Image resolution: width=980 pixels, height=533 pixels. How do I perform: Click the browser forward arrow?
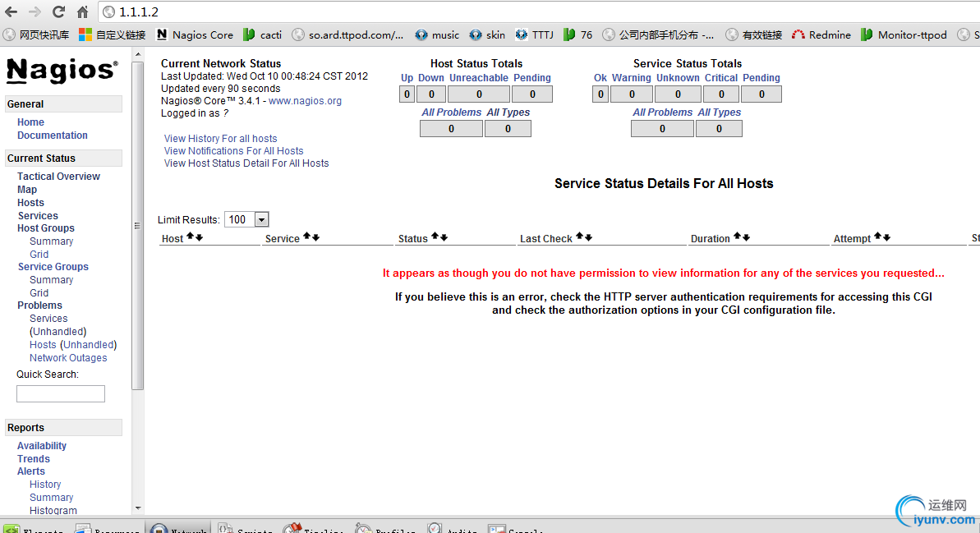click(x=35, y=11)
